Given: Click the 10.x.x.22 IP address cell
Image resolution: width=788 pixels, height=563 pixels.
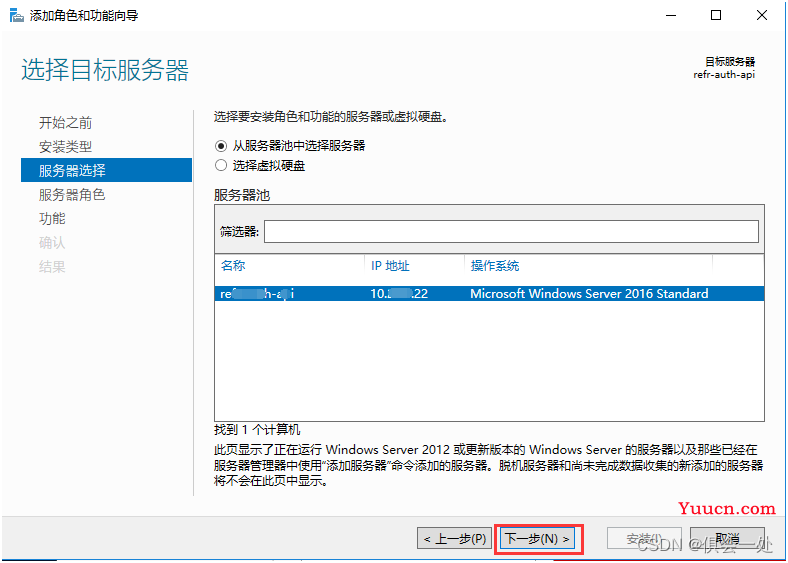Looking at the screenshot, I should click(x=399, y=294).
